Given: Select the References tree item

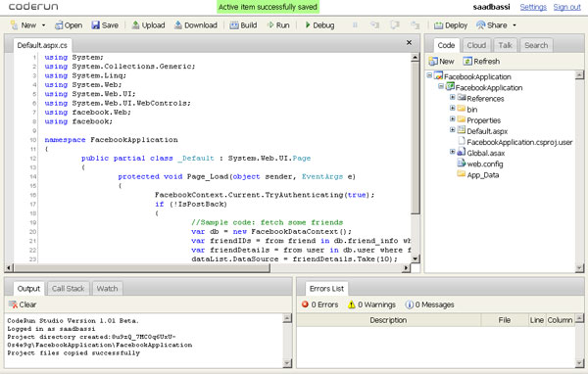Looking at the screenshot, I should pos(485,99).
